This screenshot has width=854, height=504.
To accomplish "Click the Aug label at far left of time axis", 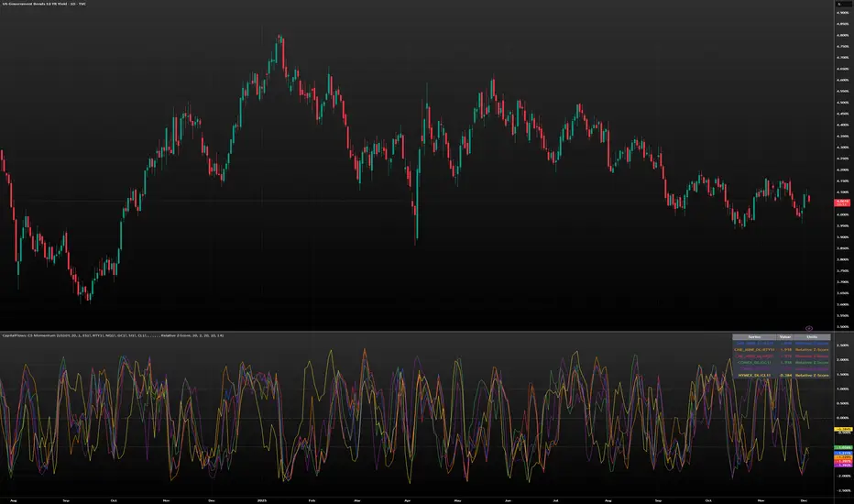I will pos(14,500).
